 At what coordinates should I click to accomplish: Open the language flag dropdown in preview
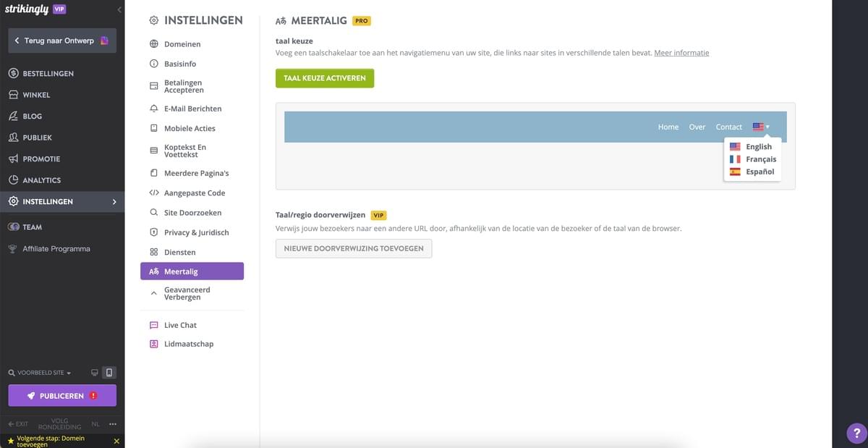pos(759,126)
